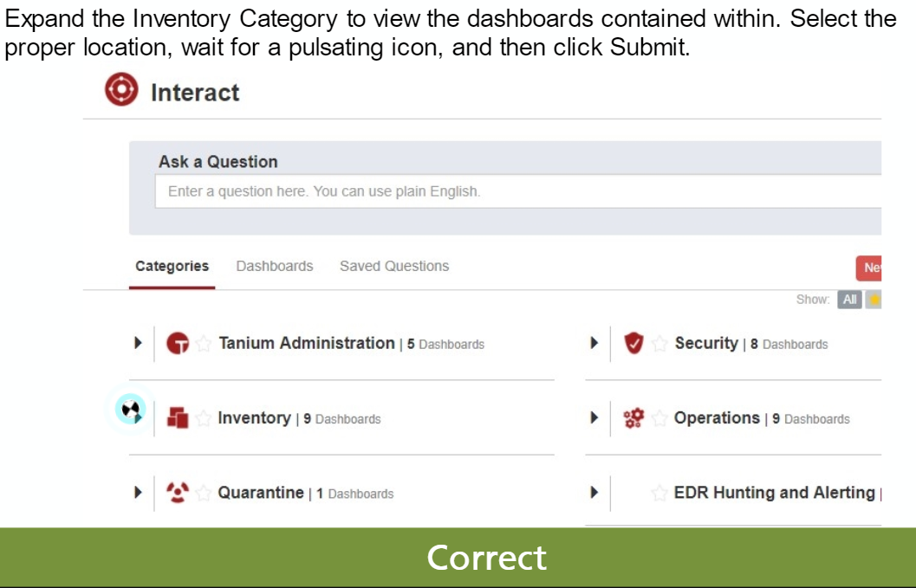Favorite the Security category star

(x=660, y=344)
